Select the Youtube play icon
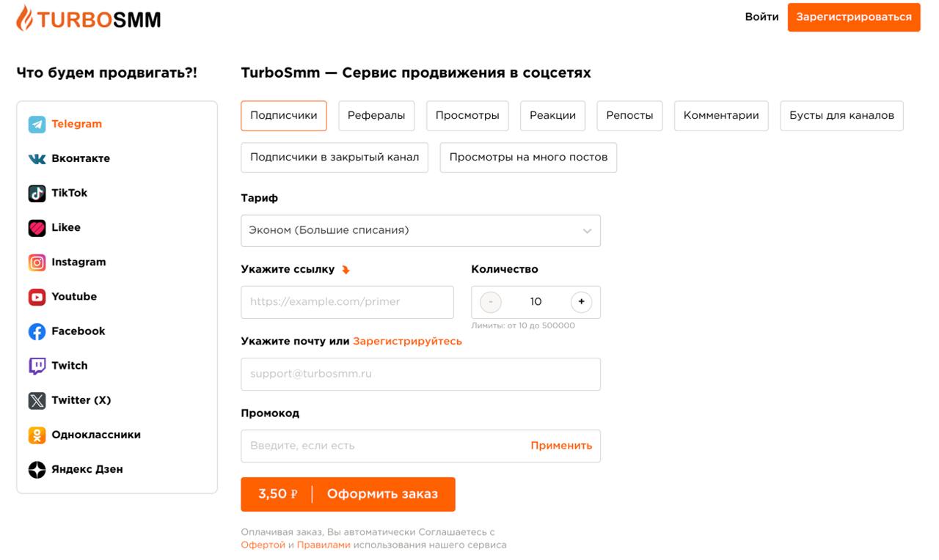 37,297
